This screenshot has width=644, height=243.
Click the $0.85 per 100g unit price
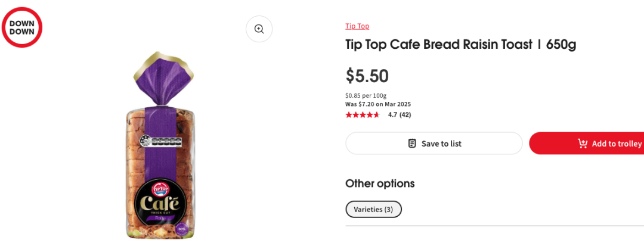[366, 96]
